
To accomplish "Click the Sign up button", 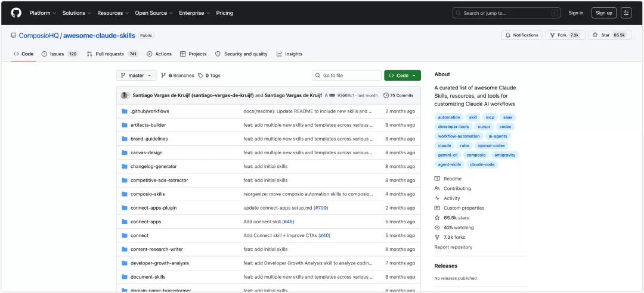I will click(603, 13).
